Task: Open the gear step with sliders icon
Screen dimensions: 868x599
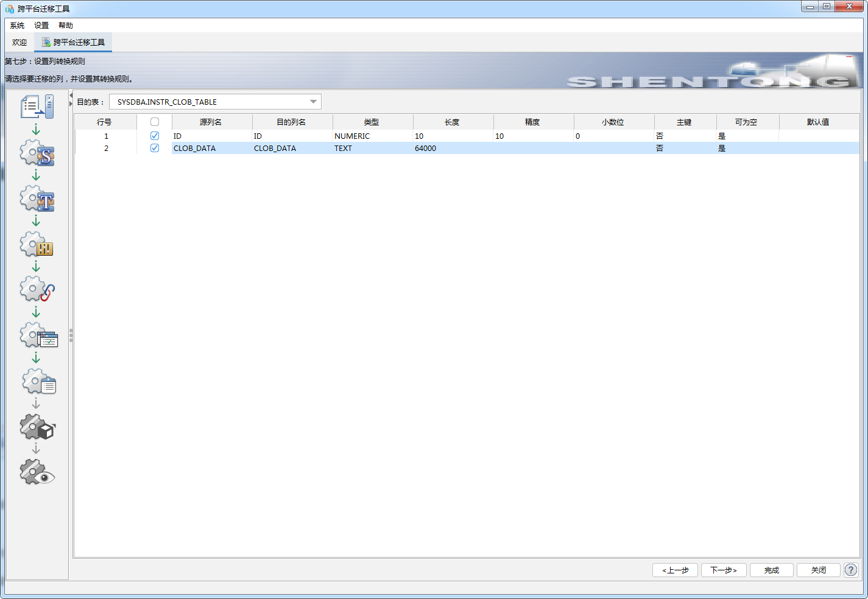Action: coord(37,245)
